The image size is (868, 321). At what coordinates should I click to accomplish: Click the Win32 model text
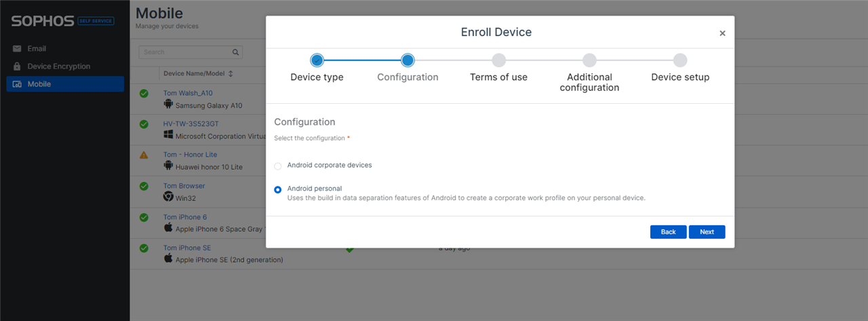(186, 198)
